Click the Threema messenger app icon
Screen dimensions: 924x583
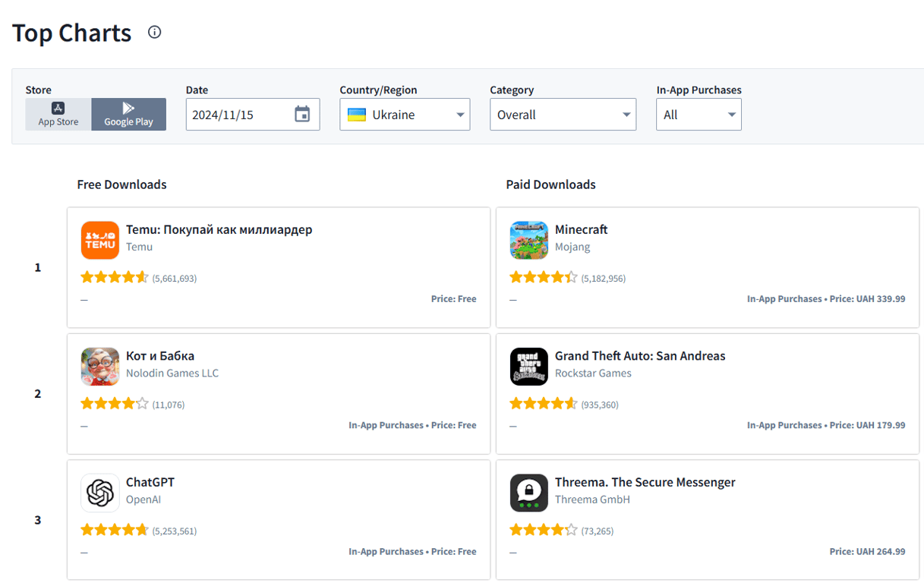coord(529,493)
